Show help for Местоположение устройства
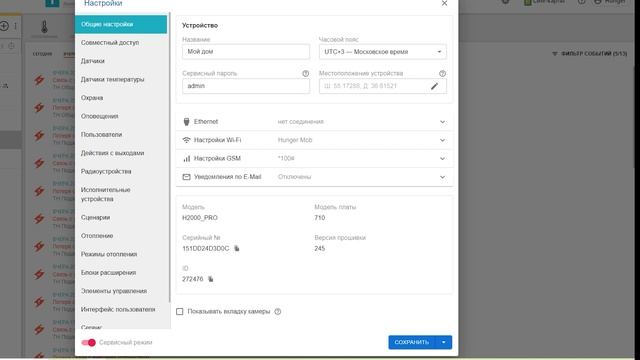 442,73
